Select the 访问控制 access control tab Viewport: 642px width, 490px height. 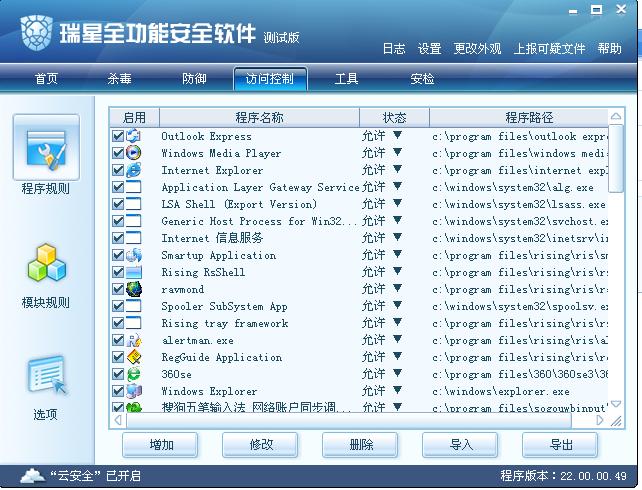(270, 79)
